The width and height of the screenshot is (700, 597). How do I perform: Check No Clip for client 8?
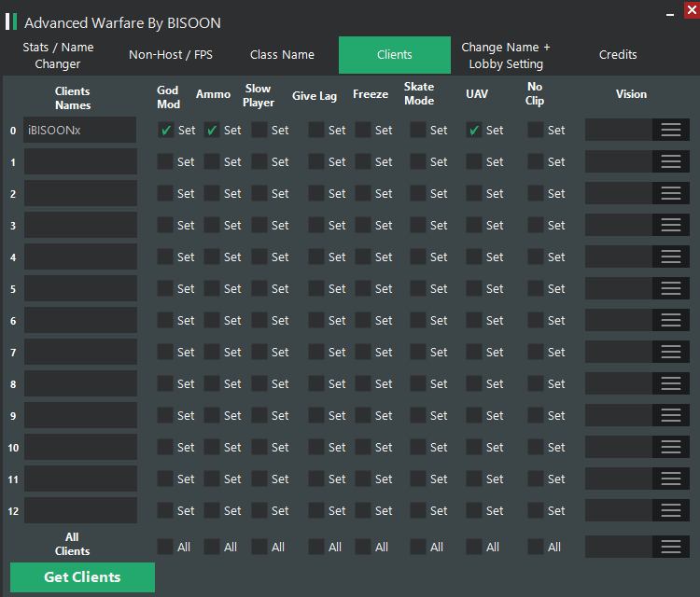tap(536, 383)
